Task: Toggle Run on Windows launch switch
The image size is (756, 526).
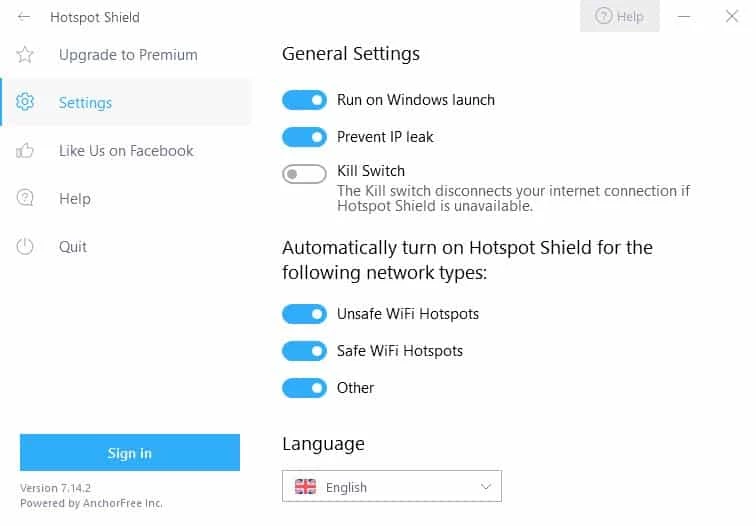Action: click(x=304, y=100)
